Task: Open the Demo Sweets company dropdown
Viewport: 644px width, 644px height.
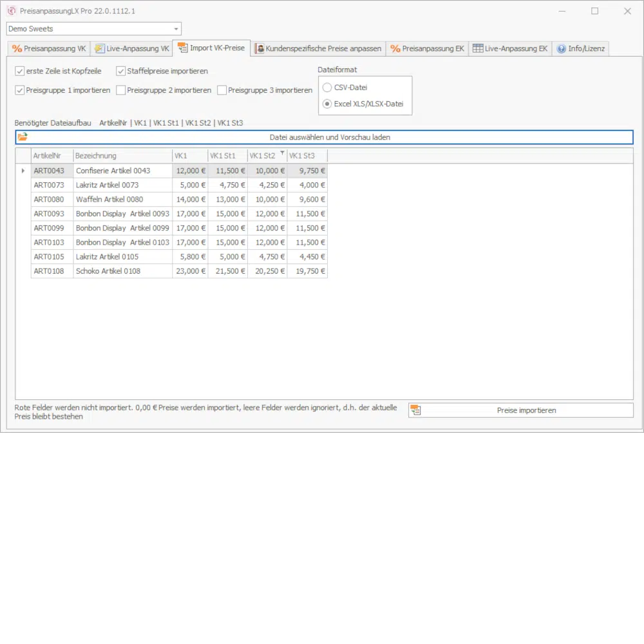Action: click(176, 29)
